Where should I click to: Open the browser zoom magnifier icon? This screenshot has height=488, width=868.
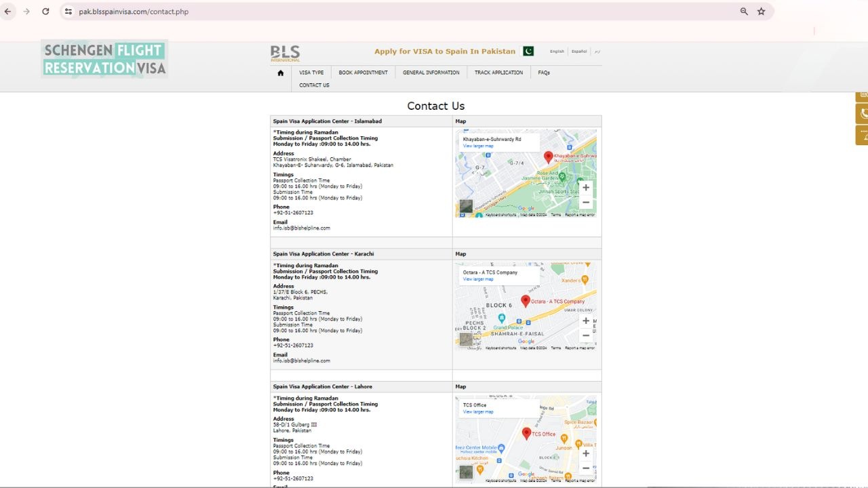[744, 12]
